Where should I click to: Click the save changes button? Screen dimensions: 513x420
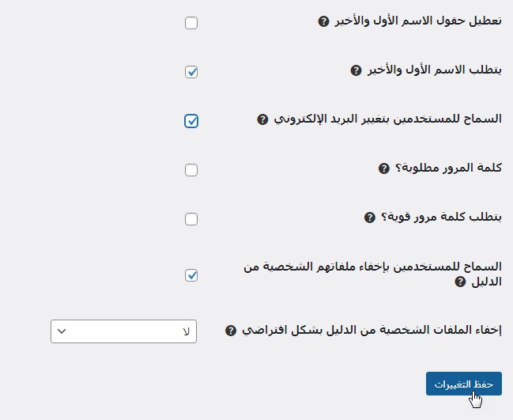pyautogui.click(x=463, y=384)
